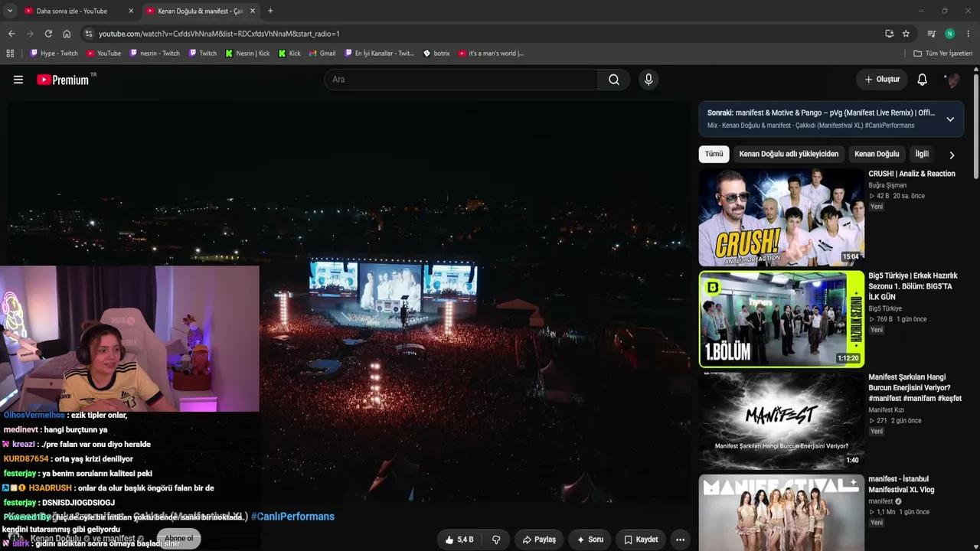980x551 pixels.
Task: Select the Kenan Doğulu adlı yükleyiciden chip
Action: click(x=789, y=154)
